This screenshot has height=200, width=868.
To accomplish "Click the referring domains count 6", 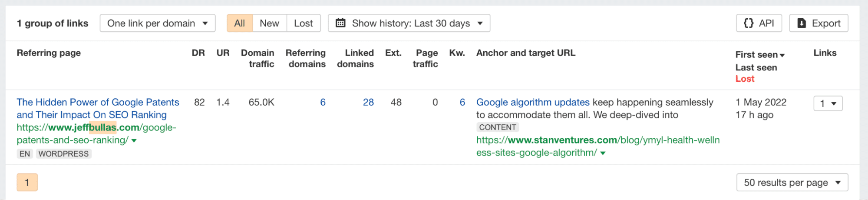I will [323, 102].
